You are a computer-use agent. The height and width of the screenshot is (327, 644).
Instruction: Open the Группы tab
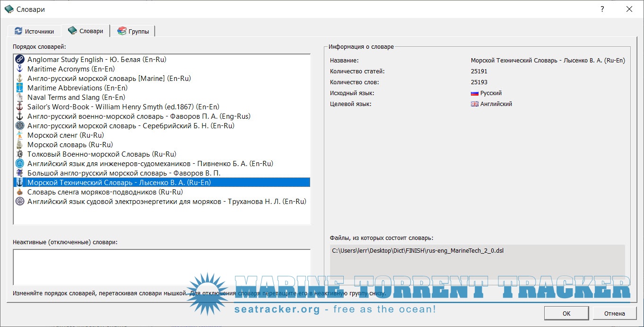[133, 31]
